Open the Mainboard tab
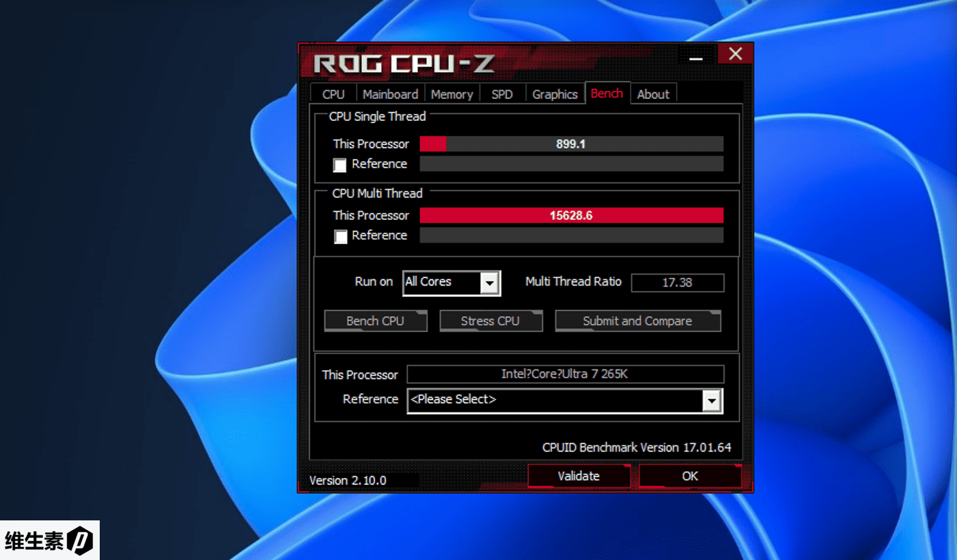This screenshot has width=957, height=560. (390, 94)
